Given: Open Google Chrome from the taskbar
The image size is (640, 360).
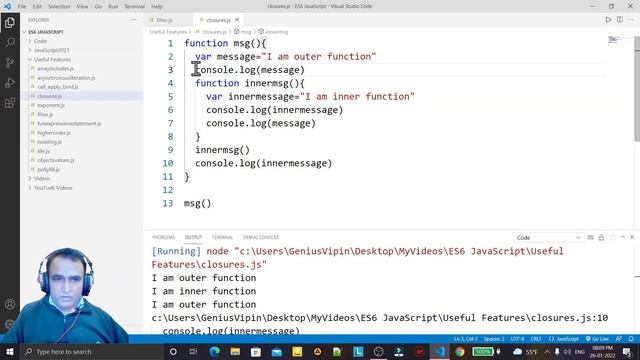Looking at the screenshot, I should pyautogui.click(x=460, y=351).
